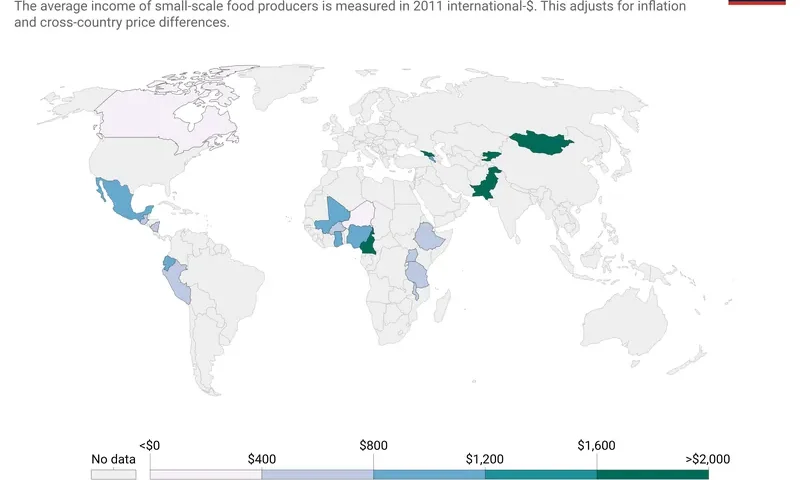This screenshot has width=800, height=480.
Task: Select Madagascar on the map
Action: tap(443, 306)
